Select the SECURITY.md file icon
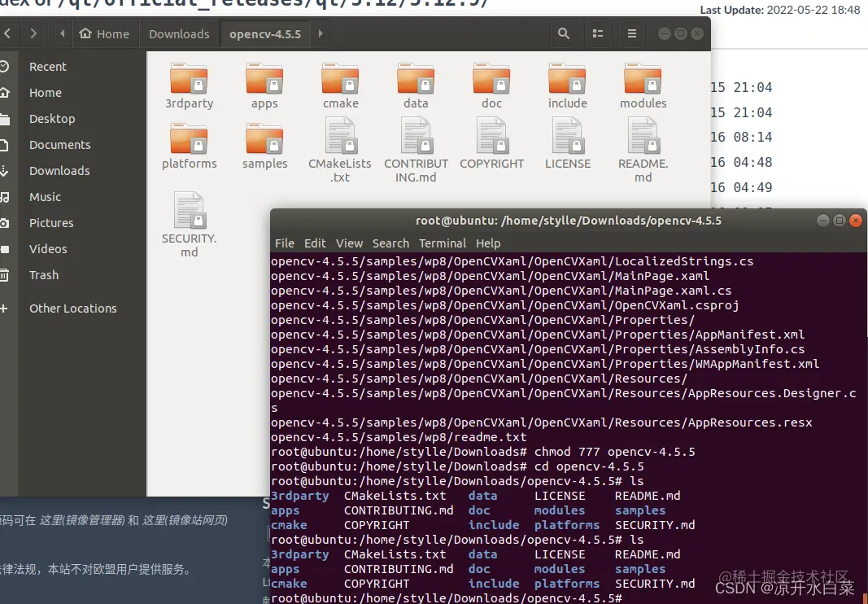868x604 pixels. (x=189, y=211)
